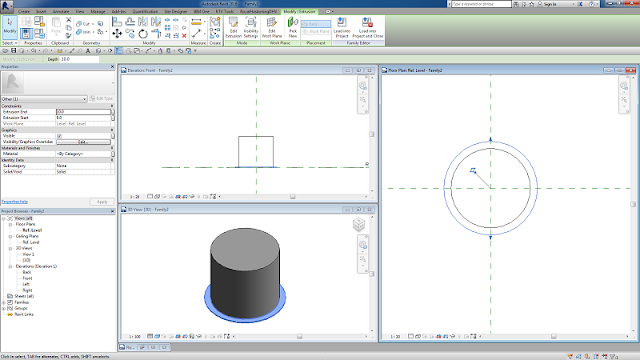Click the Save icon in quick access toolbar
The width and height of the screenshot is (640, 360).
13,51
